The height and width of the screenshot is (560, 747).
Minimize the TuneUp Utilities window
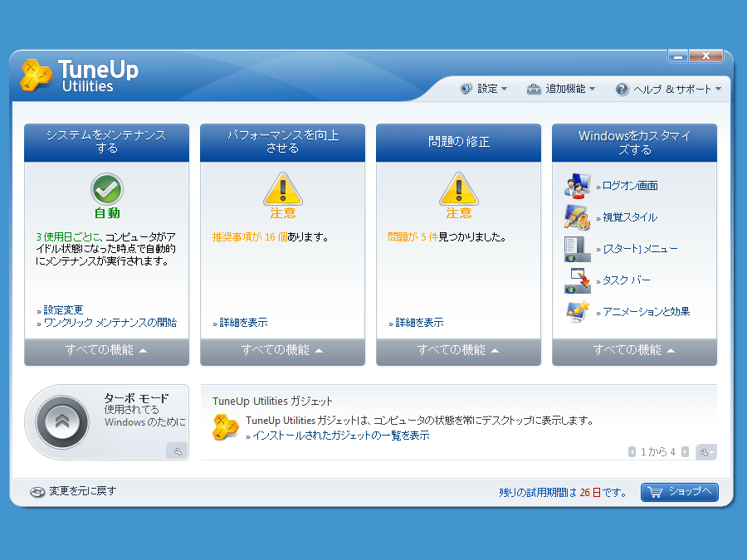coord(678,56)
